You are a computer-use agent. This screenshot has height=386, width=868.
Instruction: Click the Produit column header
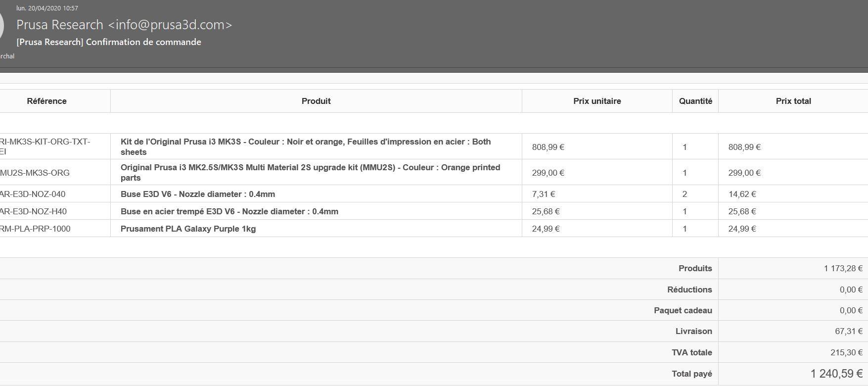[x=316, y=101]
